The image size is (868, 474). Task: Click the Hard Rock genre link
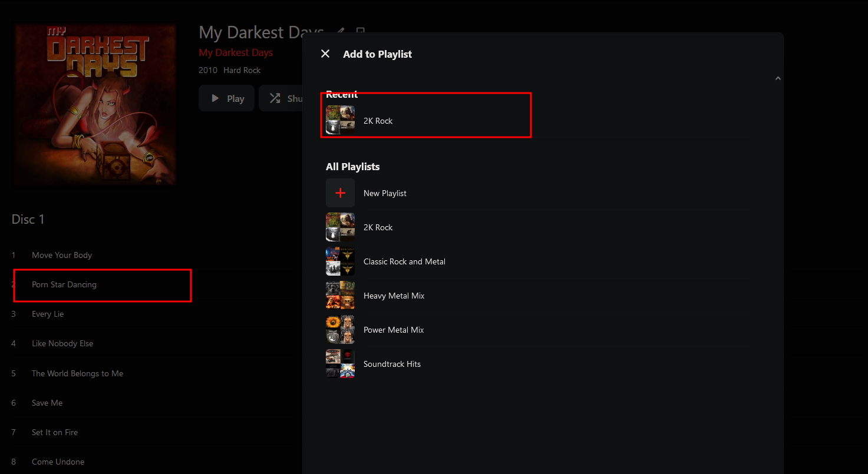[x=242, y=70]
